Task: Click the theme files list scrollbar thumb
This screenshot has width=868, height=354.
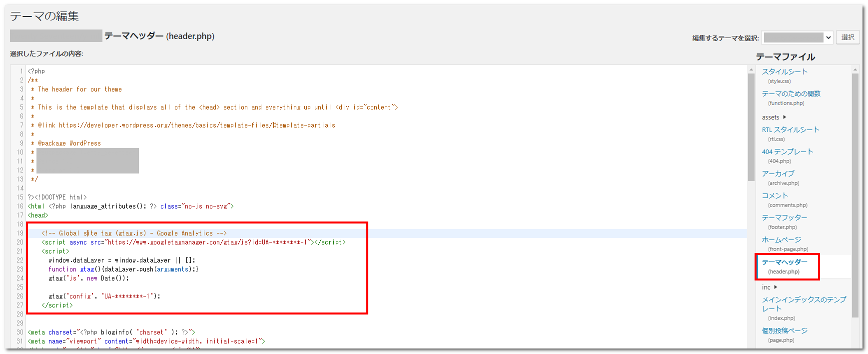Action: tap(855, 195)
